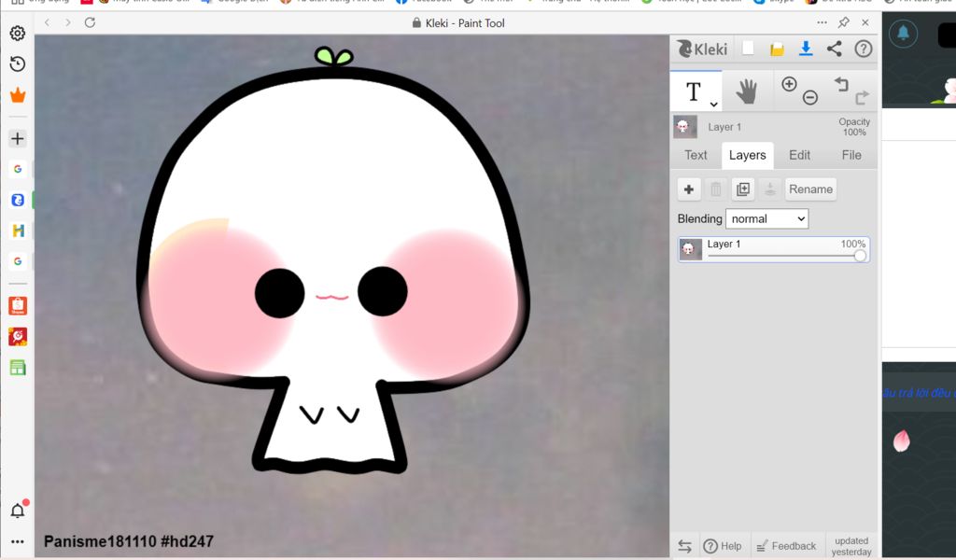Switch to the Edit tab
The height and width of the screenshot is (560, 956).
799,155
